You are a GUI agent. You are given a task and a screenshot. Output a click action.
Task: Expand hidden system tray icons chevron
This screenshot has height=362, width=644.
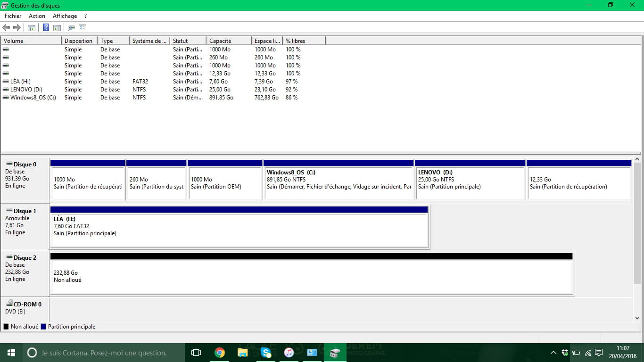point(553,353)
